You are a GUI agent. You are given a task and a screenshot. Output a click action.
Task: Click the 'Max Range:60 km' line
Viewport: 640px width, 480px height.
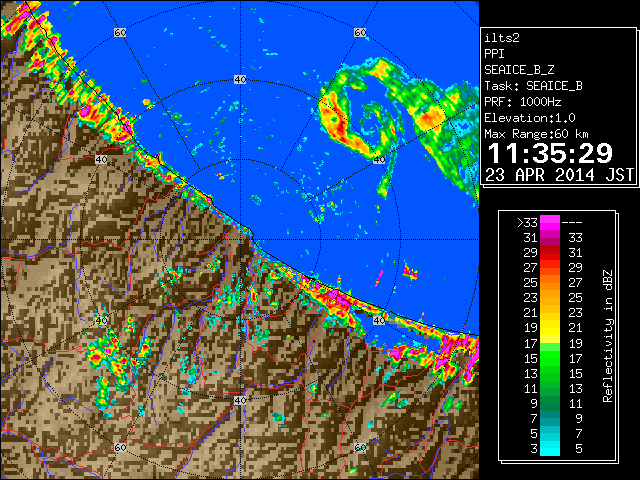coord(536,134)
